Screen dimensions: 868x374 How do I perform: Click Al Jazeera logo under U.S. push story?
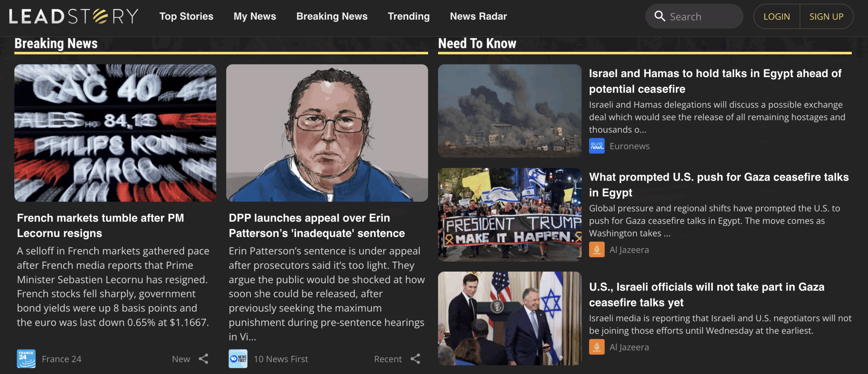pos(597,249)
